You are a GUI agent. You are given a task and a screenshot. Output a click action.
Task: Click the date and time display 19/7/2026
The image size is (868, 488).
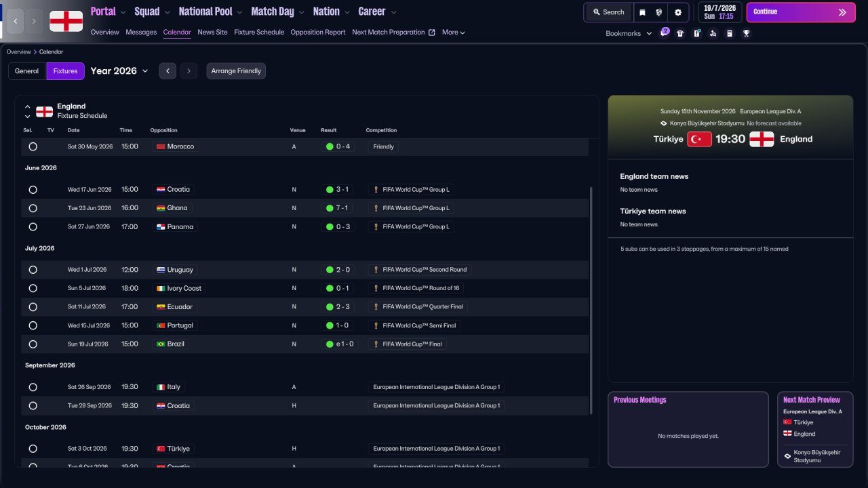coord(719,12)
